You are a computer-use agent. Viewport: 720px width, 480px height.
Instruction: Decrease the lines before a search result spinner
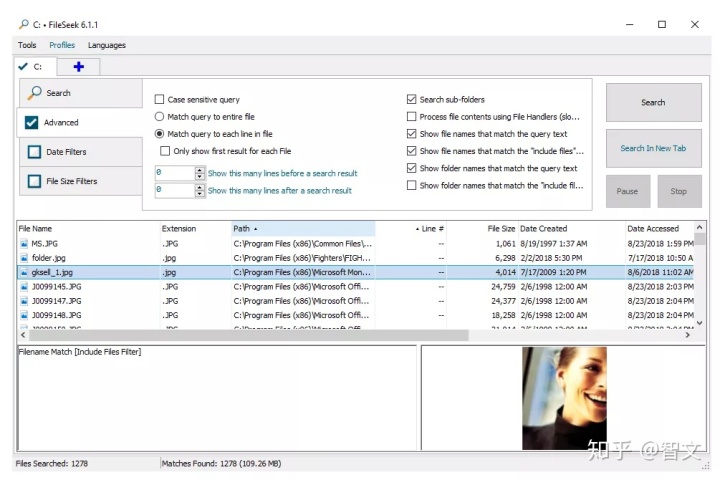[200, 176]
